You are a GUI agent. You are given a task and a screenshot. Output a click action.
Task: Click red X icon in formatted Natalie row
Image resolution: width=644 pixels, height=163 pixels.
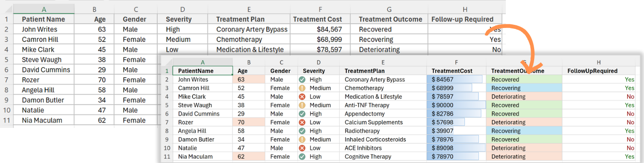(302, 148)
